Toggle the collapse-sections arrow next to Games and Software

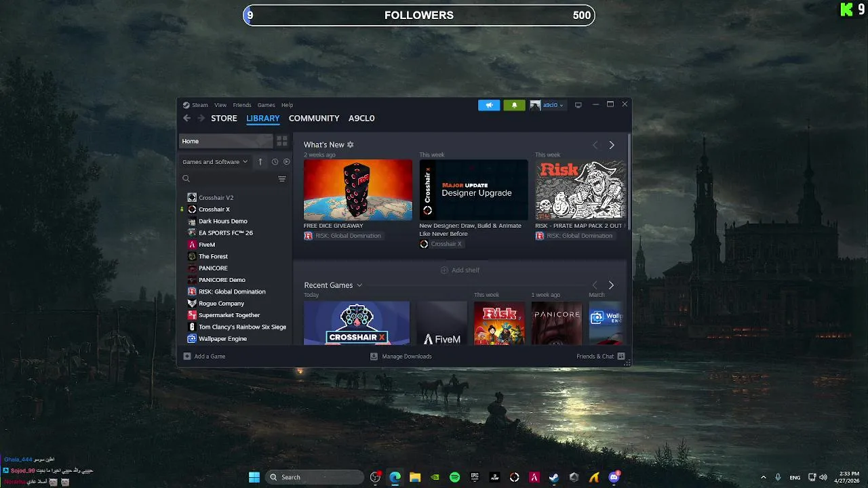pos(260,162)
